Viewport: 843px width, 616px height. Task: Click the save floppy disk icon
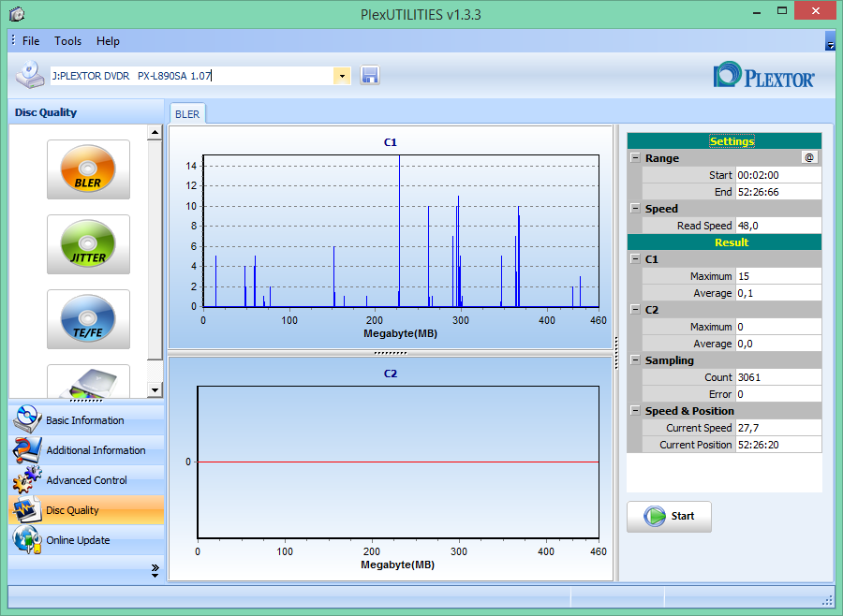[x=370, y=75]
